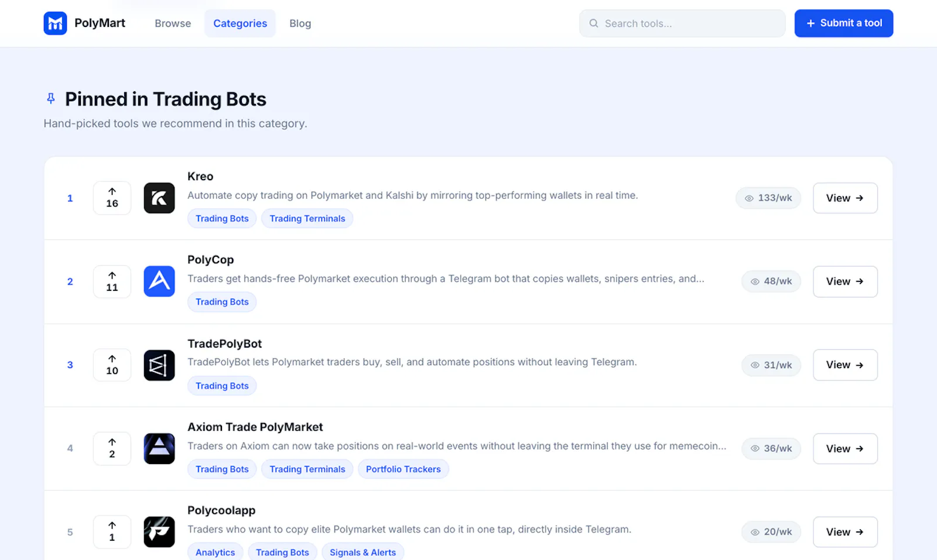View the PolyCop tool page
The height and width of the screenshot is (560, 937).
coord(845,281)
